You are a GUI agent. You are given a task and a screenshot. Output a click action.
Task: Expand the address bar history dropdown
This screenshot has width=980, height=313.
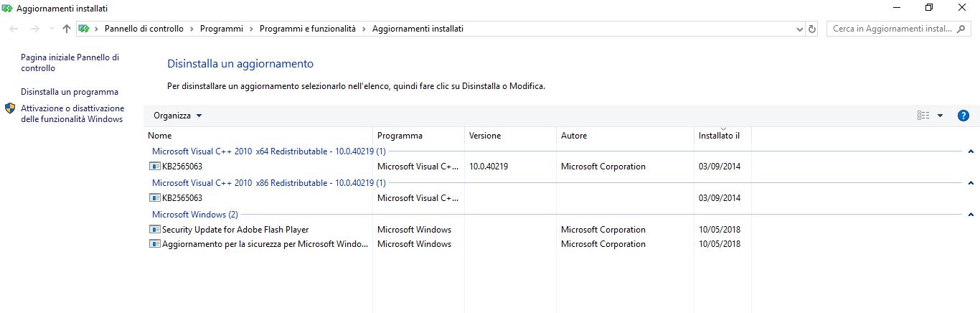[800, 29]
